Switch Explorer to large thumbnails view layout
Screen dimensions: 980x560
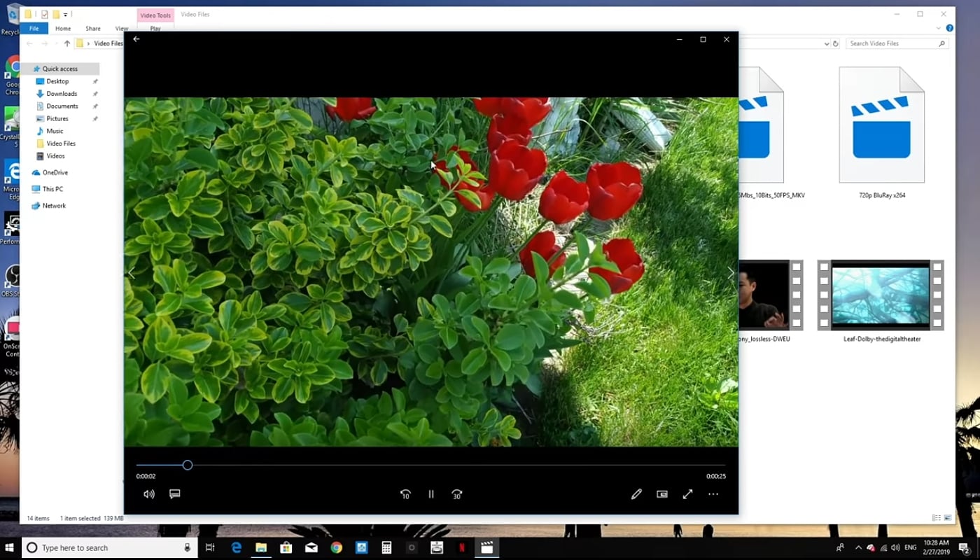[x=948, y=518]
